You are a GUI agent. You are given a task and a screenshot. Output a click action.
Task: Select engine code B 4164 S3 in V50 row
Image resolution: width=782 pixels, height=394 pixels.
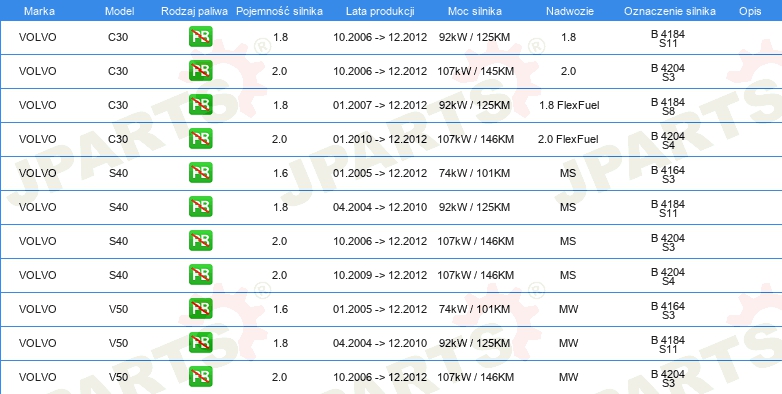point(668,310)
